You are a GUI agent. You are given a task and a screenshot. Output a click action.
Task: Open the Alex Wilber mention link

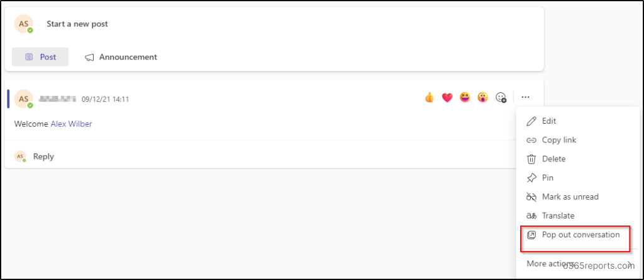(72, 124)
